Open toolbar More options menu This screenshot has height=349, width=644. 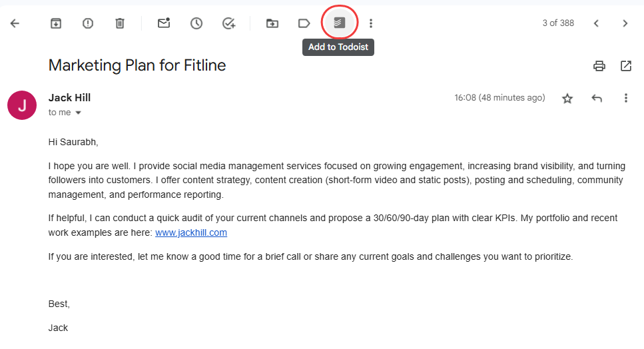pos(371,23)
